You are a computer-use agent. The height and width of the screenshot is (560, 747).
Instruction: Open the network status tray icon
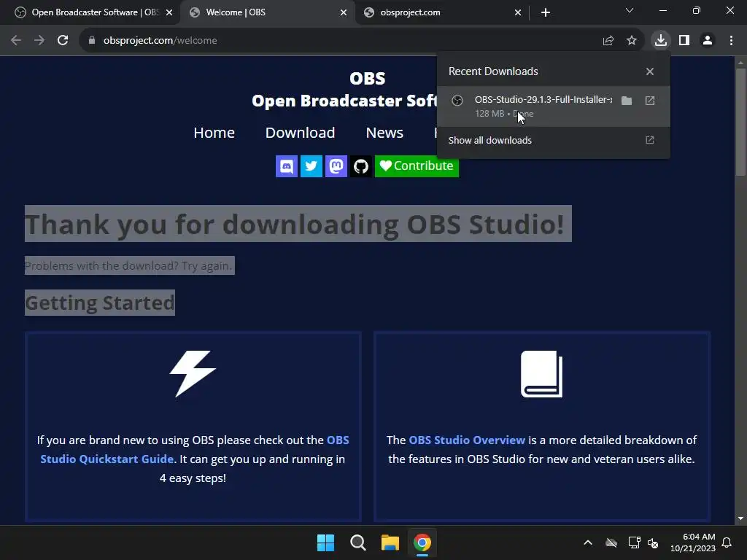(634, 542)
